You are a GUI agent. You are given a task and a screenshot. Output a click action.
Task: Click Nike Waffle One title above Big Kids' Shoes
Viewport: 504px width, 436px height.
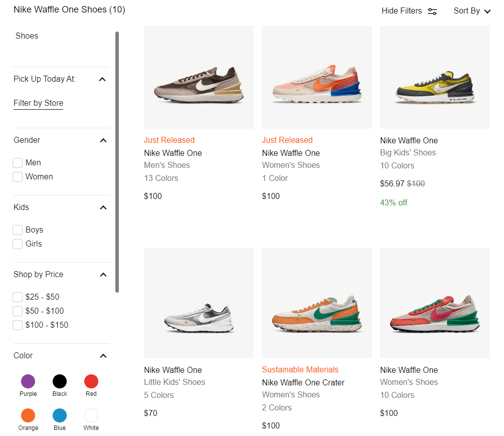409,141
